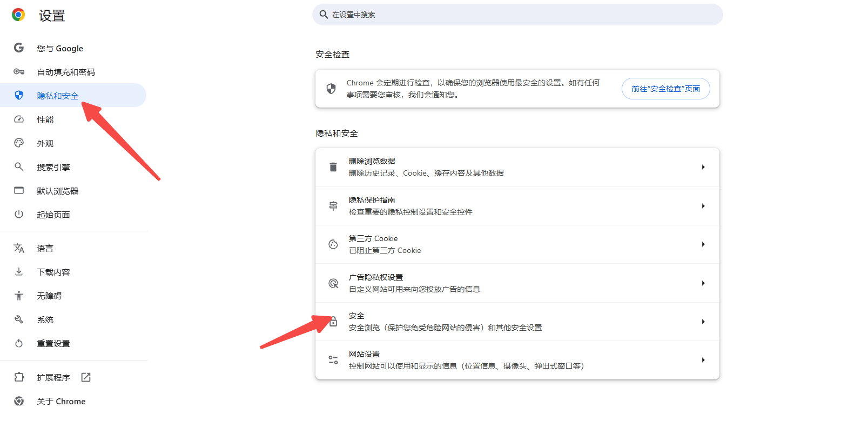
Task: Open 无障碍 settings section
Action: pos(73,296)
